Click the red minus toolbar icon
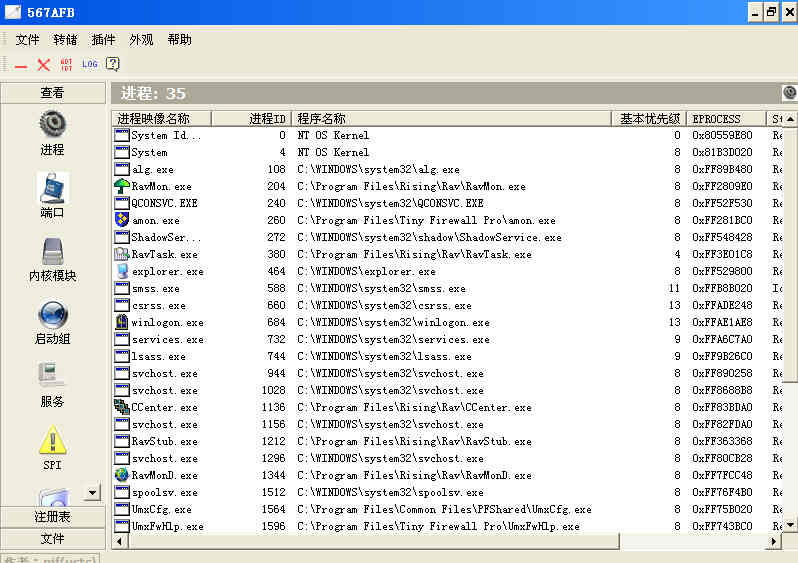The image size is (798, 563). tap(21, 66)
